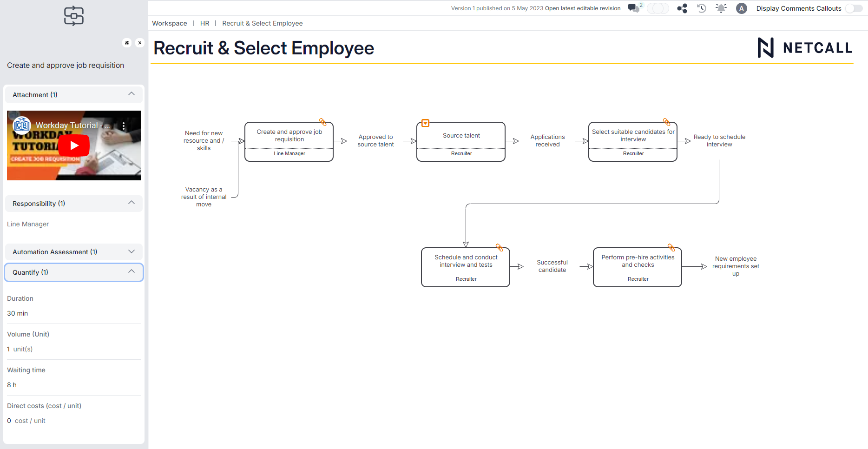Open the three-dot menu on the video attachment
The image size is (868, 449).
pyautogui.click(x=123, y=125)
